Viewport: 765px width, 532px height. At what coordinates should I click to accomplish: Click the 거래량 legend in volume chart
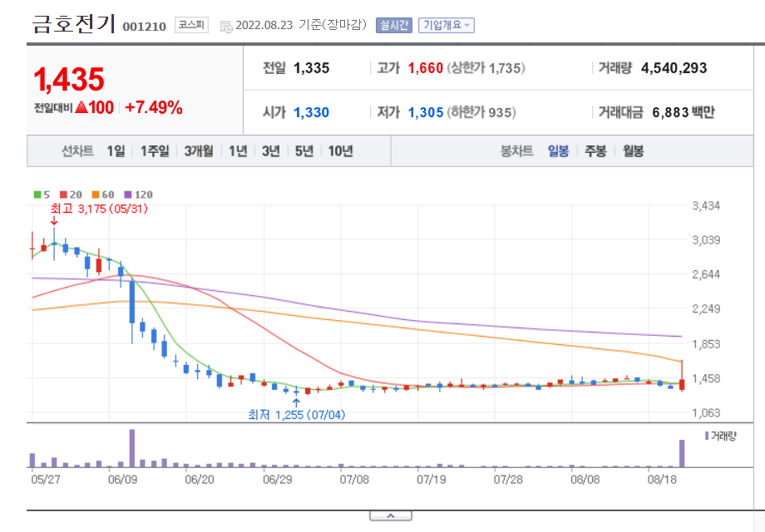721,436
